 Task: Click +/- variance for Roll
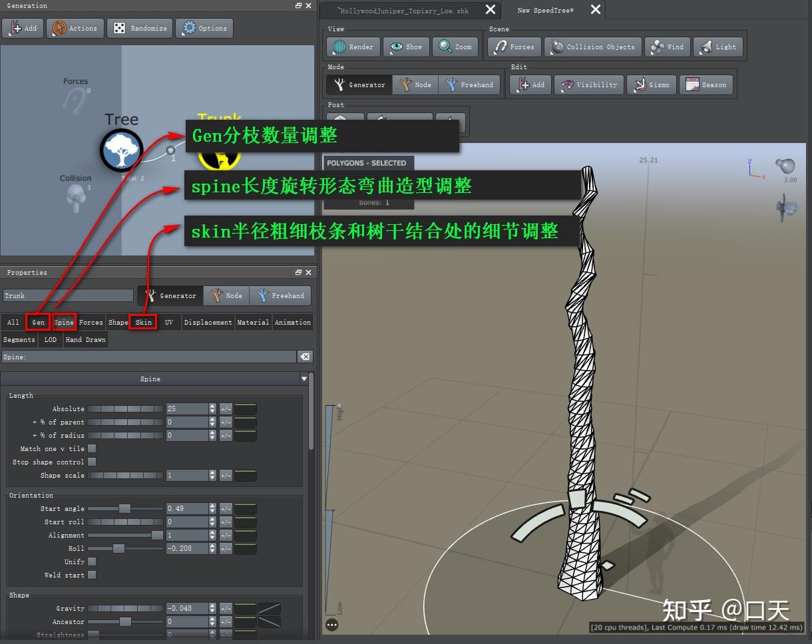[x=226, y=548]
